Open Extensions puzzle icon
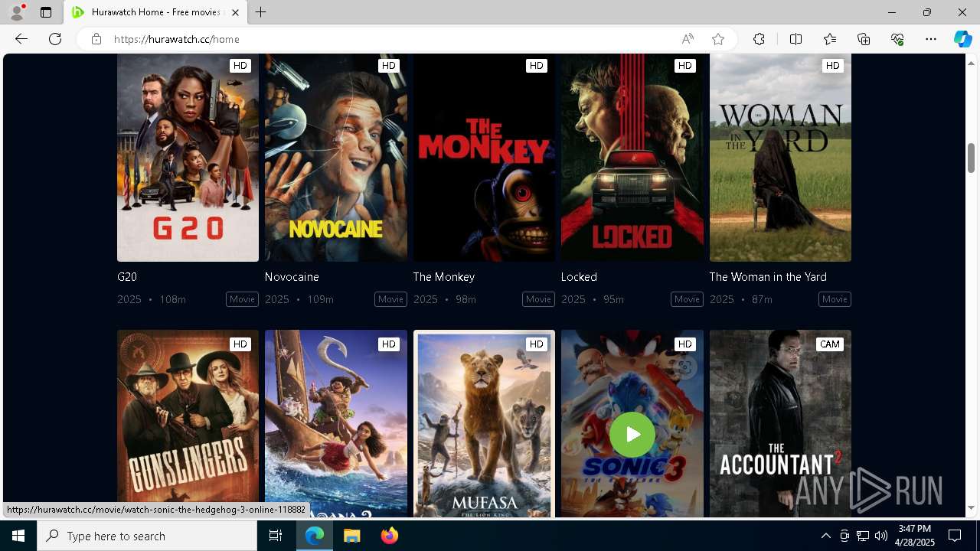 (x=759, y=39)
